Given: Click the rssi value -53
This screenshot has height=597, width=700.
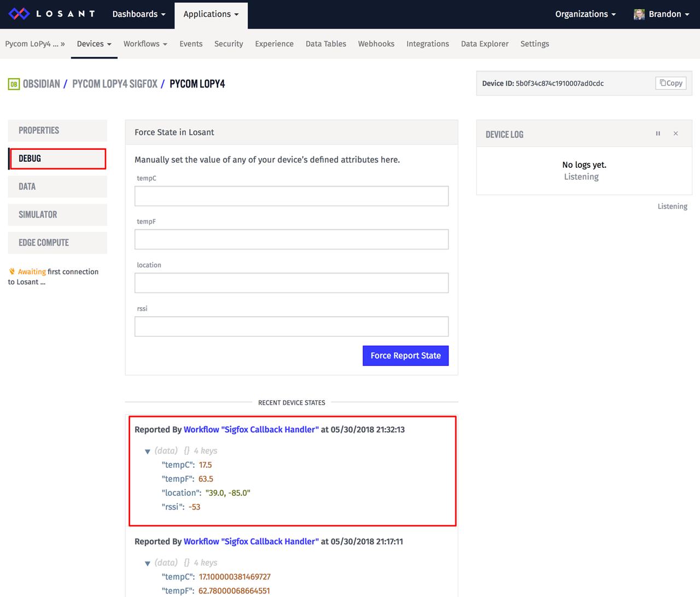Looking at the screenshot, I should 194,507.
